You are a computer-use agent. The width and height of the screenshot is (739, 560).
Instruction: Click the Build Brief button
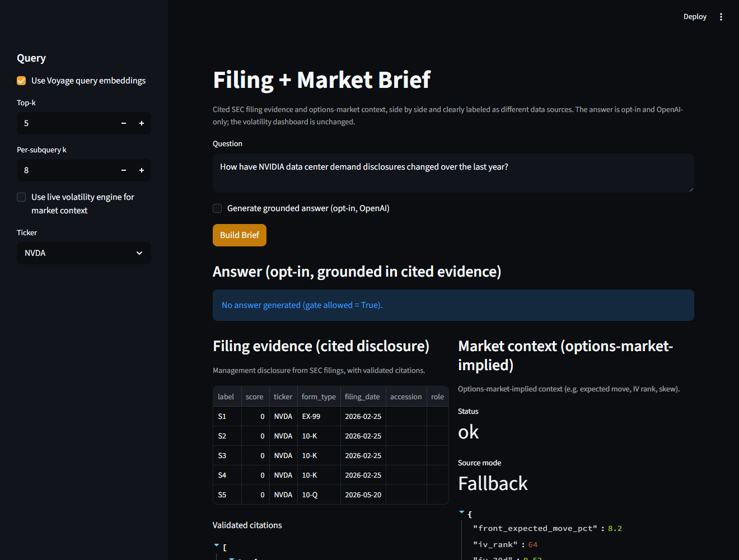[x=240, y=235]
